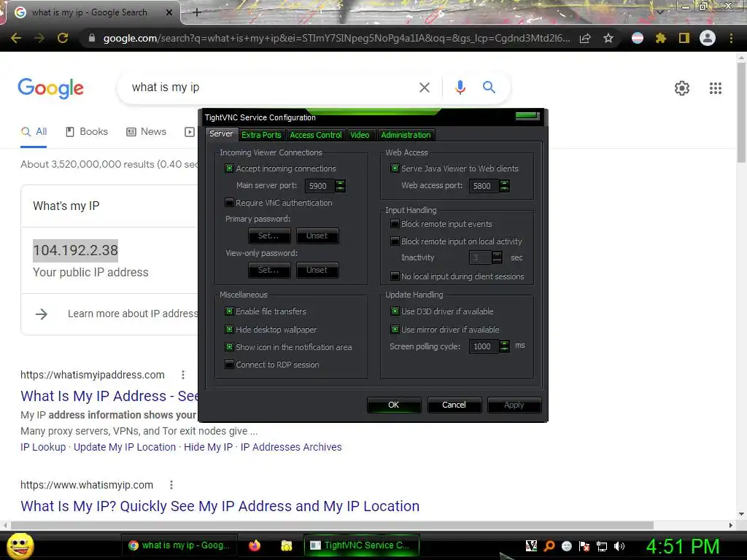Go back in Chrome
This screenshot has height=560, width=747.
pyautogui.click(x=16, y=38)
